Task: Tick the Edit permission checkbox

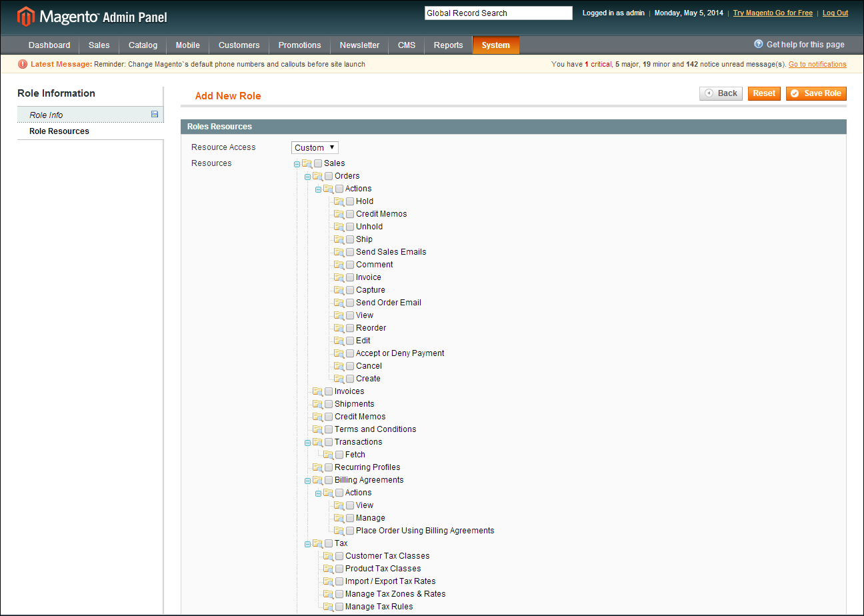Action: click(350, 341)
